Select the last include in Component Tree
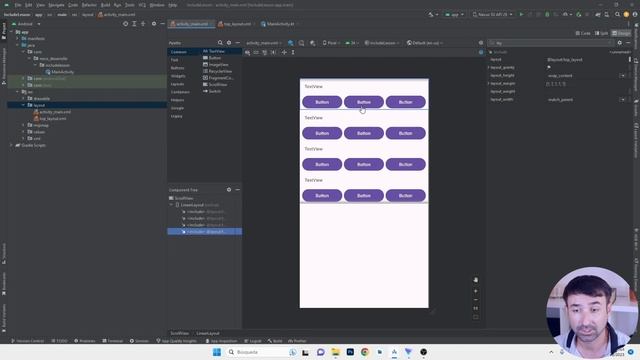 click(204, 231)
